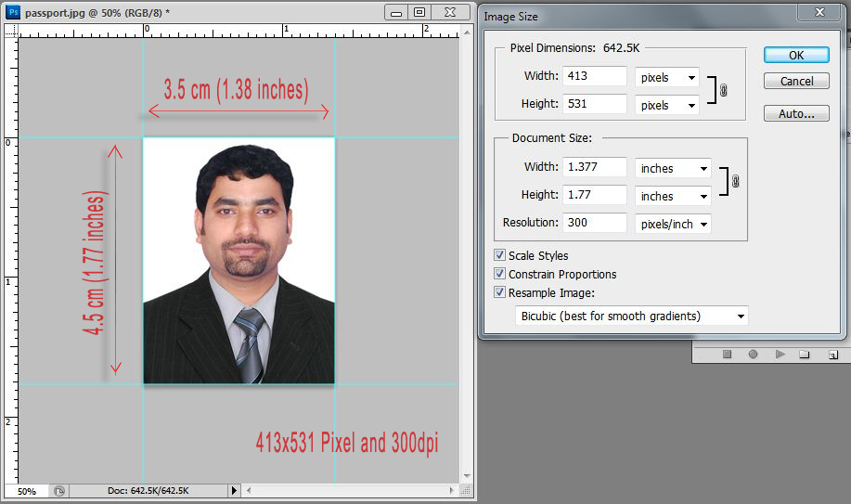Viewport: 851px width, 504px height.
Task: Click the Pixel Dimensions: 642.5K label
Action: 574,47
